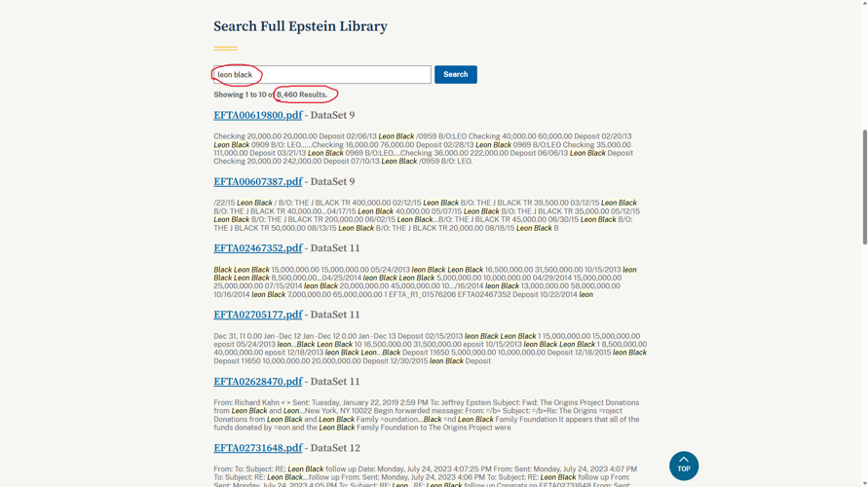Click snippet starting 'Dec 31, 11 0.00 Jan'
Viewport: 868px width, 487px height.
point(431,348)
